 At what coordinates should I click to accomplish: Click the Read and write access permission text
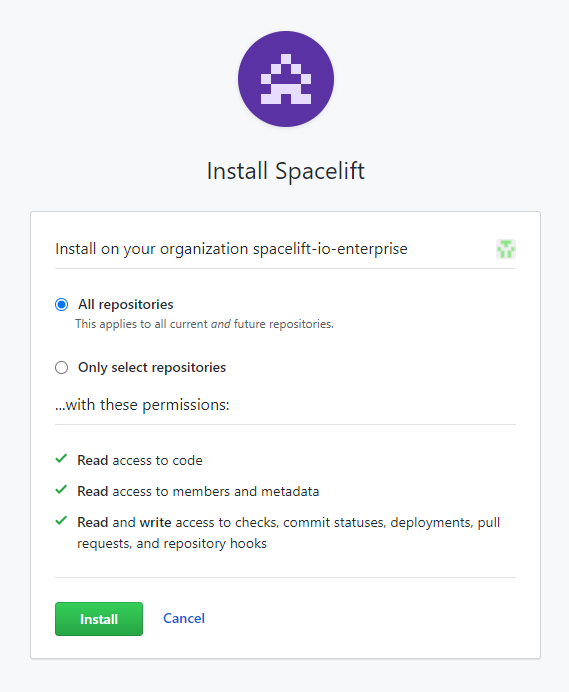[289, 523]
